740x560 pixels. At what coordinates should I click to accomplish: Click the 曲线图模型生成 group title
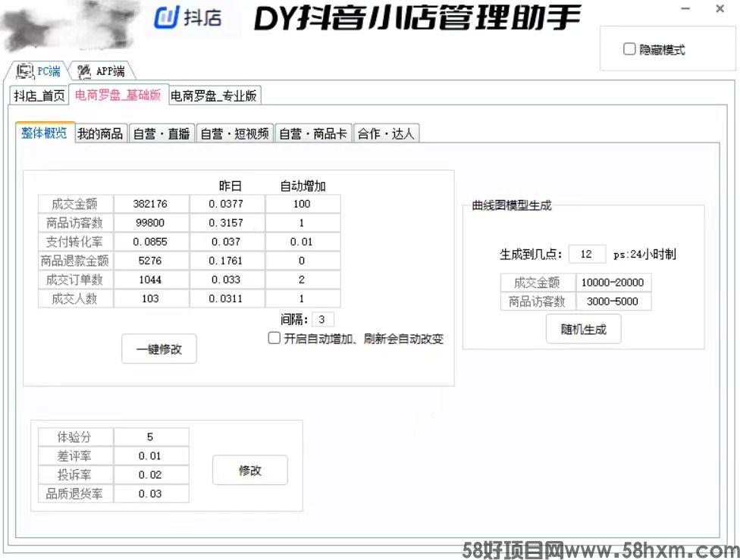click(x=512, y=205)
